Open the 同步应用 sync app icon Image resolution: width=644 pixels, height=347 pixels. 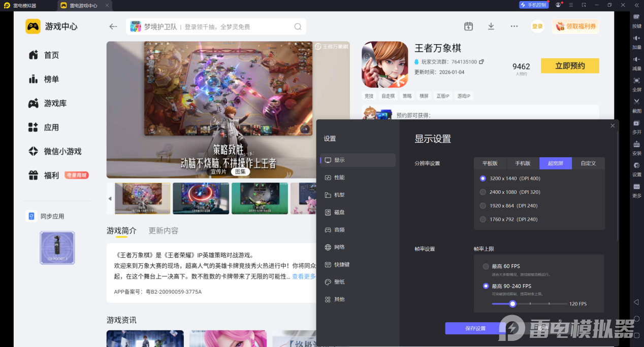point(31,216)
